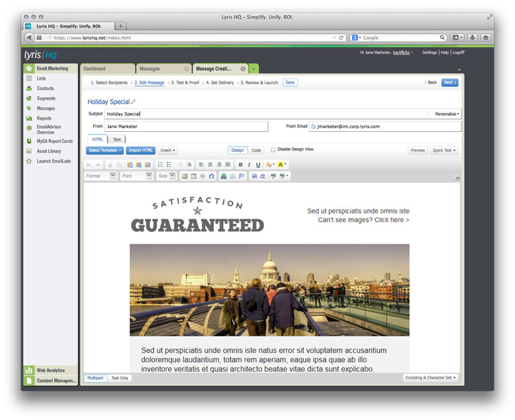Click the Next button
The image size is (515, 420).
click(449, 82)
